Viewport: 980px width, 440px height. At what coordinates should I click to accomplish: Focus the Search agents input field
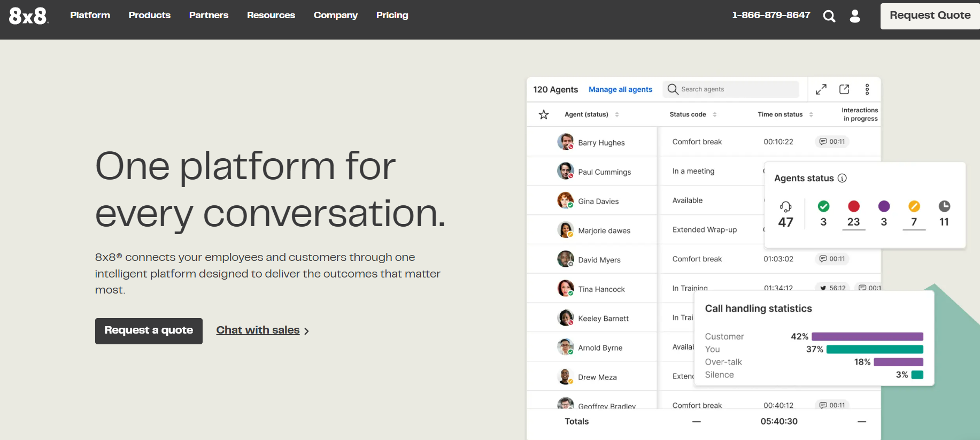(731, 89)
